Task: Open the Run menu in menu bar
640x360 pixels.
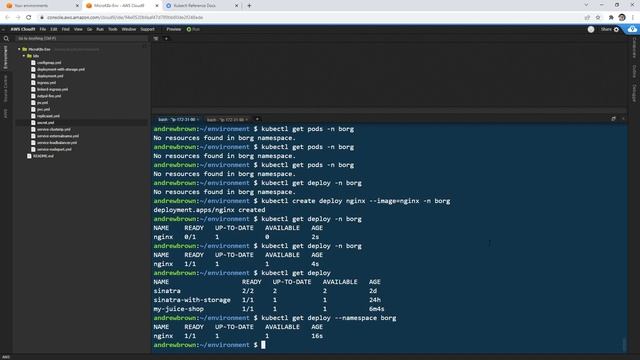Action: click(x=100, y=29)
